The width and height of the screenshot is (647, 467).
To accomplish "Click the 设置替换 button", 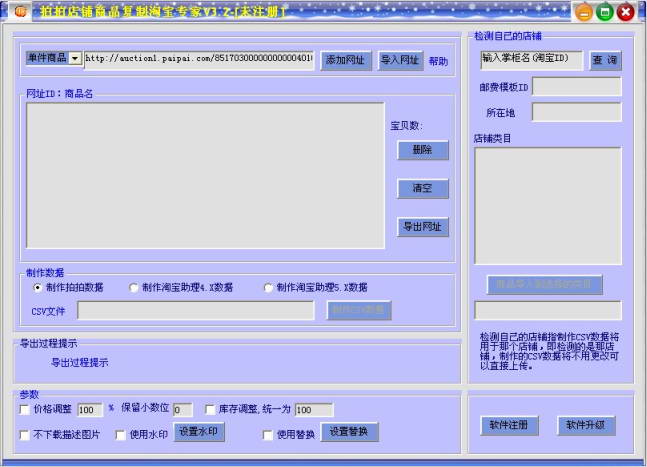I will [349, 432].
